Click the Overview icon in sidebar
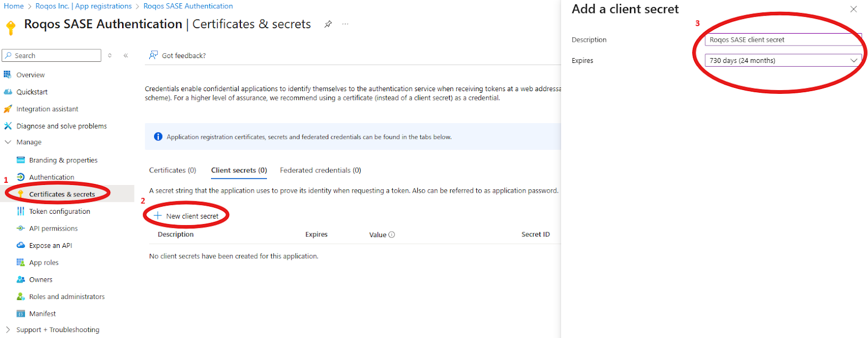Image resolution: width=868 pixels, height=338 pixels. coord(8,75)
